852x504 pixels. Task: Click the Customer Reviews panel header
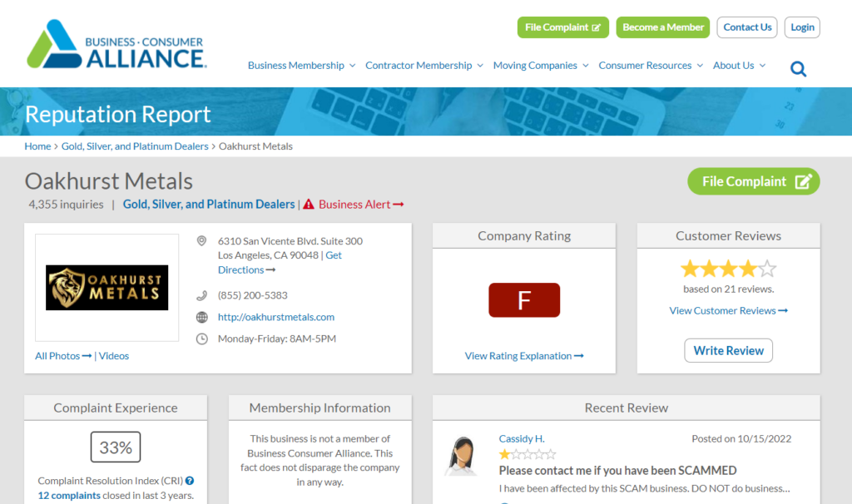pos(728,235)
